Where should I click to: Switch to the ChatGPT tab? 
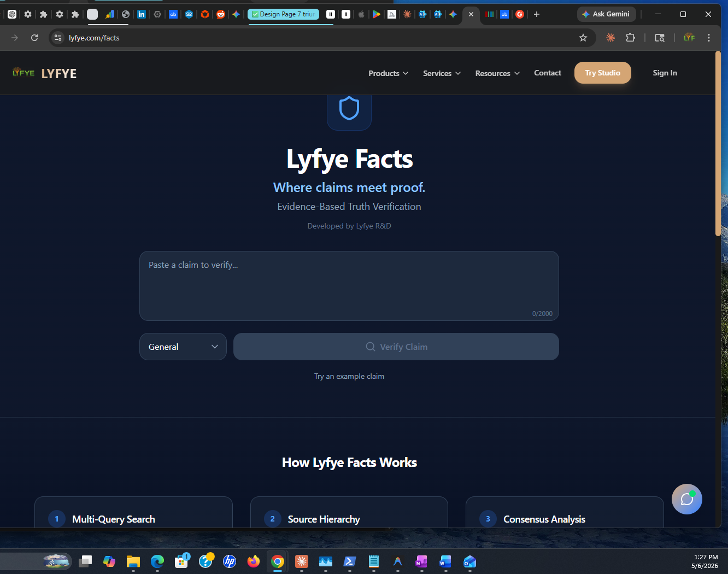12,14
